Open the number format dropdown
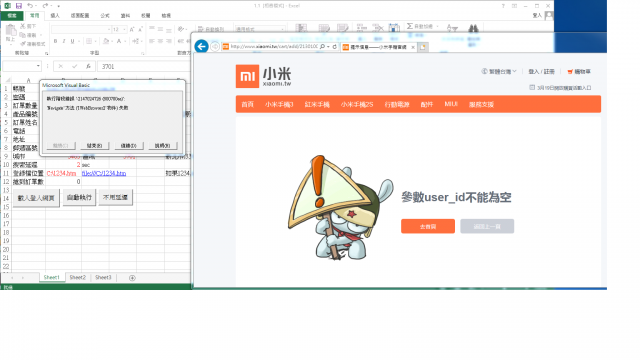 click(x=282, y=29)
